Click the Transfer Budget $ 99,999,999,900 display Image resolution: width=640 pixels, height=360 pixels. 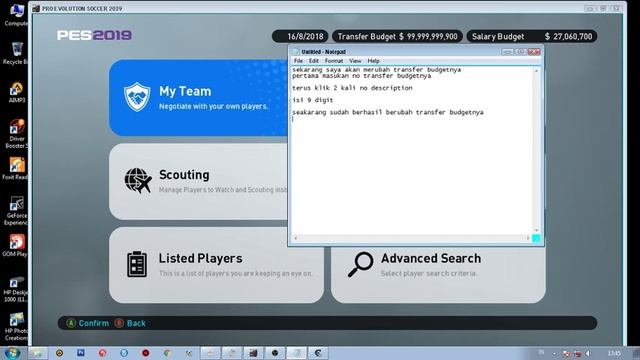[x=397, y=36]
